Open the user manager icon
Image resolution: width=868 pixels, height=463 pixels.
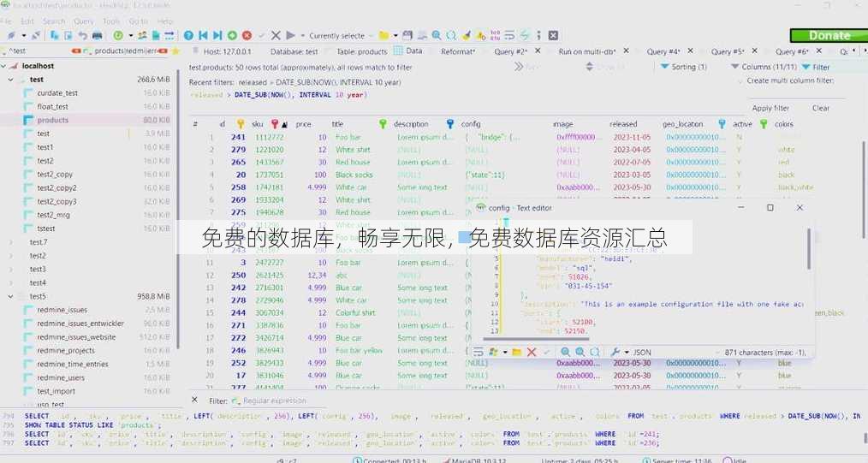143,35
